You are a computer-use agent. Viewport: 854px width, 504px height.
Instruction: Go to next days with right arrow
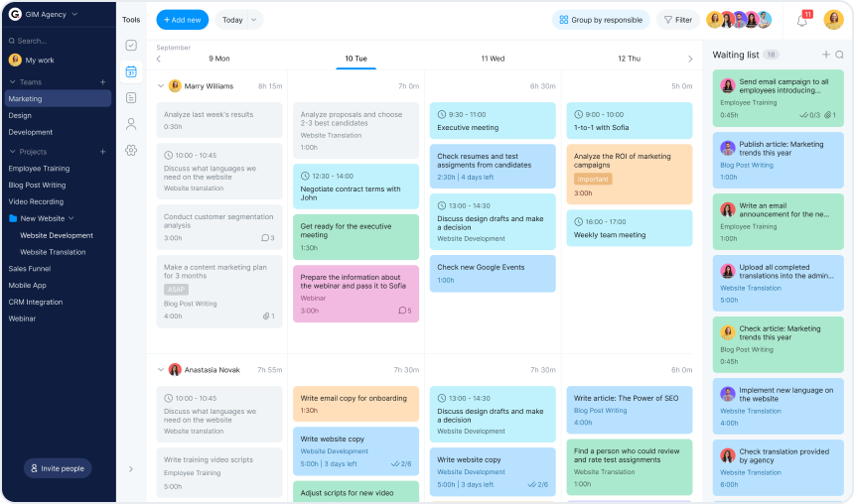[x=690, y=59]
